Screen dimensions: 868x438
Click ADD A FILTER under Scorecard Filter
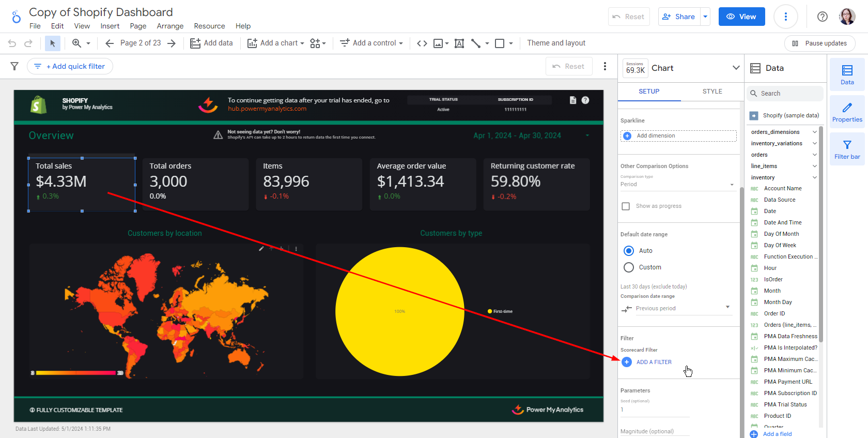tap(654, 362)
